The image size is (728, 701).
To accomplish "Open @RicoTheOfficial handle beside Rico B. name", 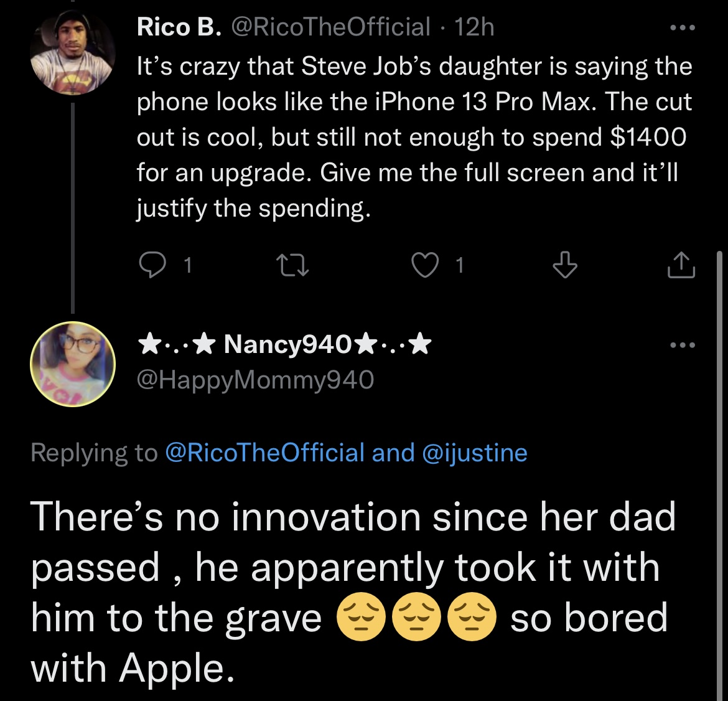I will click(x=331, y=27).
